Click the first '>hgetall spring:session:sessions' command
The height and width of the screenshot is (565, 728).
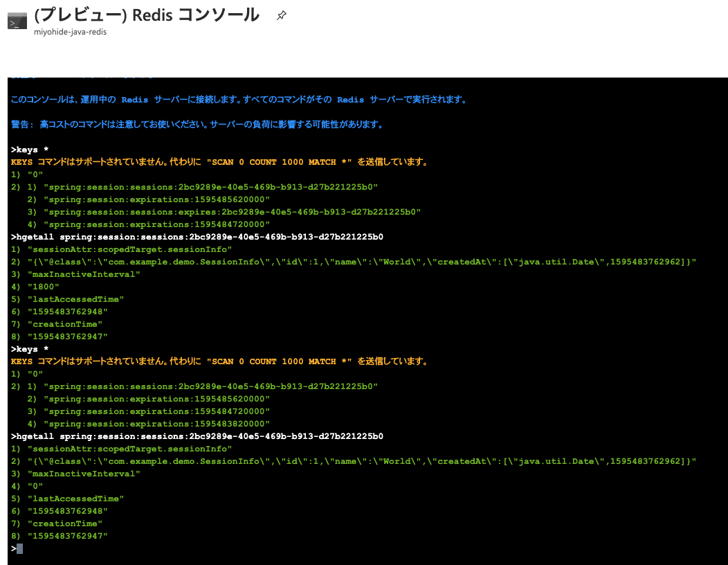point(197,237)
